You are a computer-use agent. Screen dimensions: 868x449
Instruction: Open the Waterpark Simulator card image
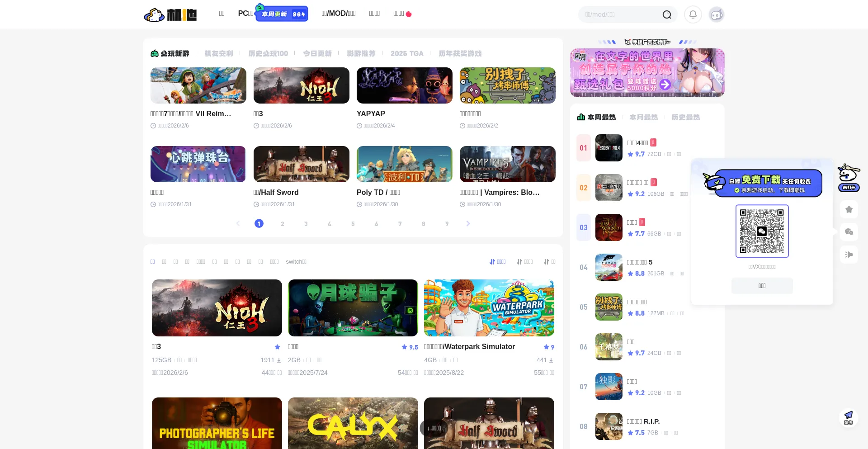(x=489, y=308)
